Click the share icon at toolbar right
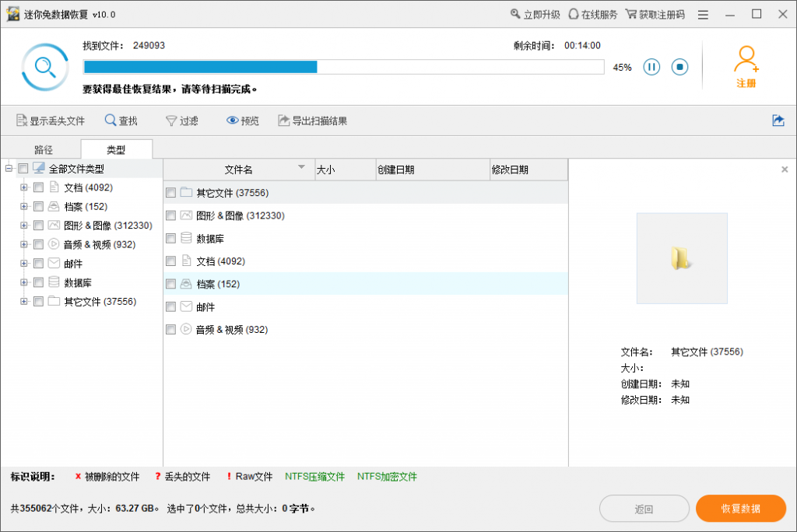The height and width of the screenshot is (532, 797). (x=778, y=121)
